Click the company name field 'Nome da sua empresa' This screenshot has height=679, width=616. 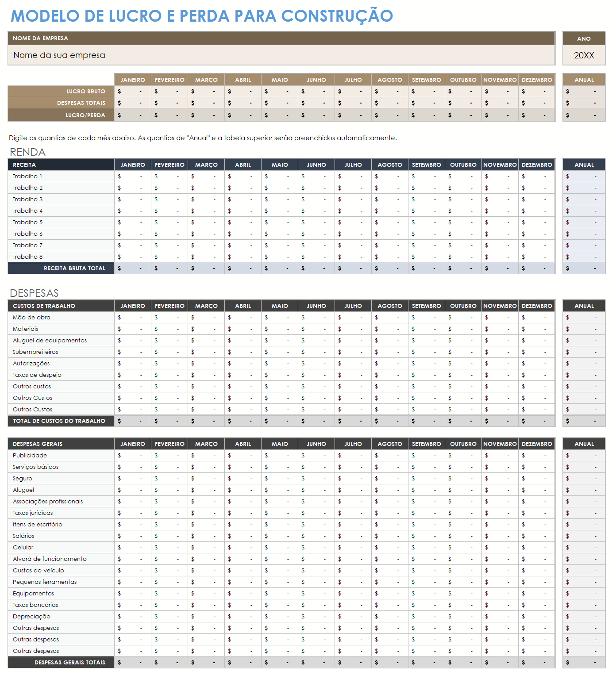pyautogui.click(x=281, y=55)
